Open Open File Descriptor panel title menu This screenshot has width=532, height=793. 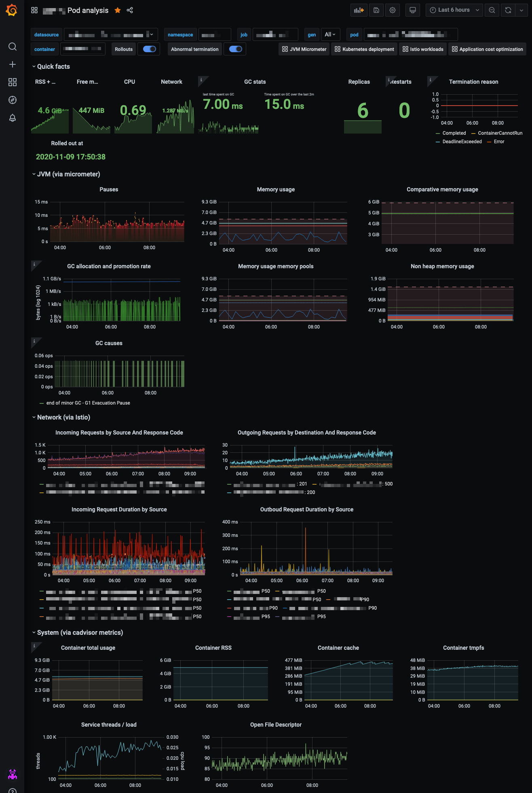[x=276, y=725]
